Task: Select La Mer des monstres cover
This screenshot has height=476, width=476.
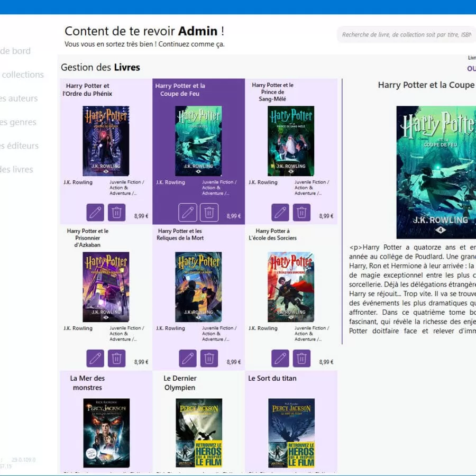Action: click(106, 433)
